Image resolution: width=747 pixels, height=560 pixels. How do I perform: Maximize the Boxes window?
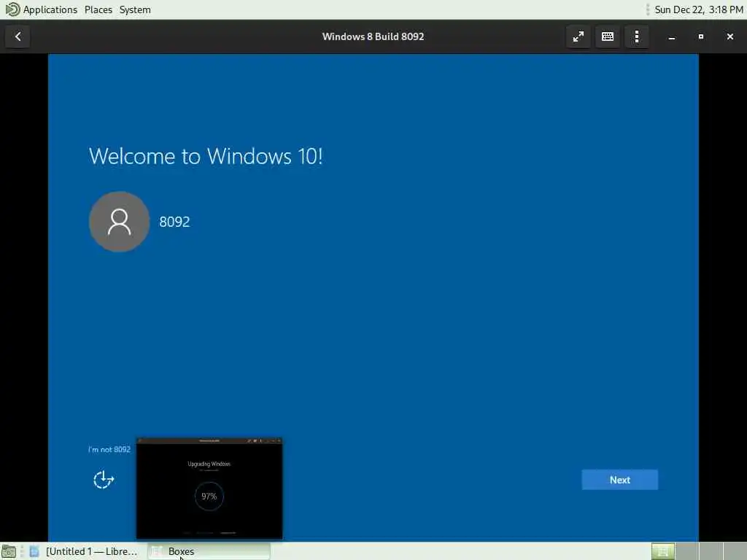click(701, 36)
